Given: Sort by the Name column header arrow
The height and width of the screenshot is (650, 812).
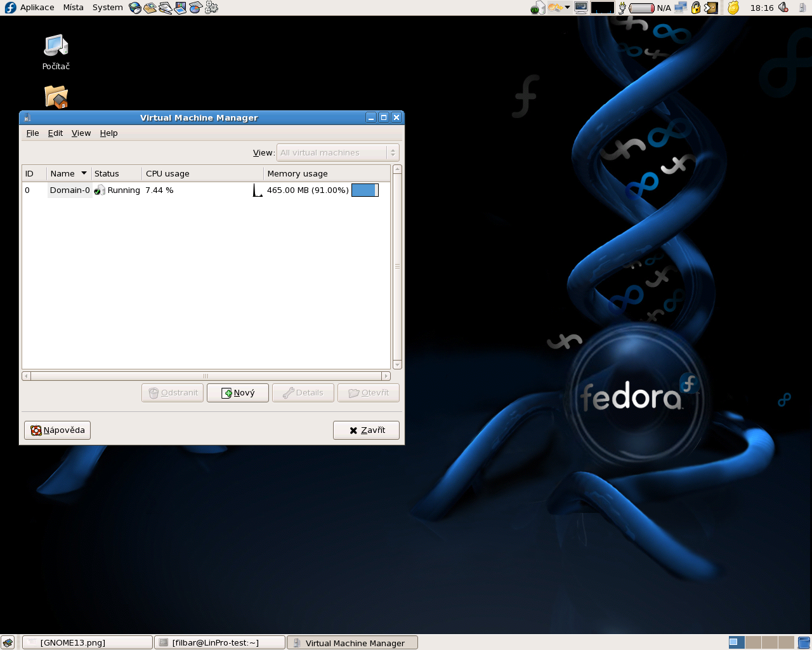Looking at the screenshot, I should point(84,173).
